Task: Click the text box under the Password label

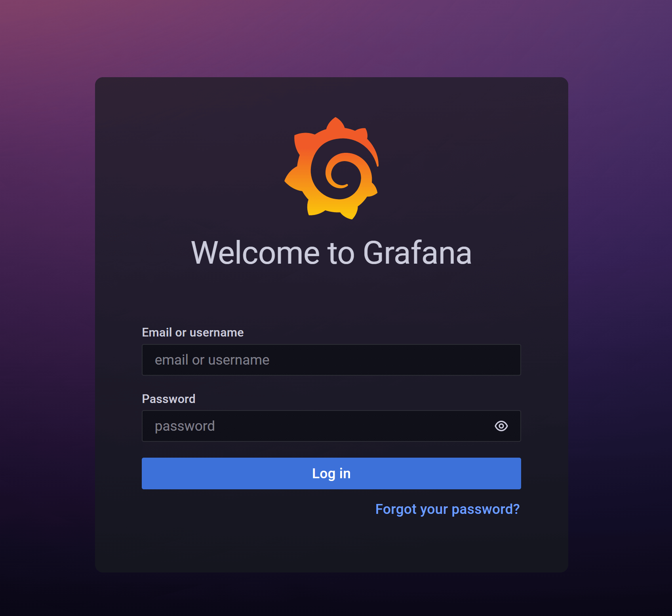Action: 331,426
